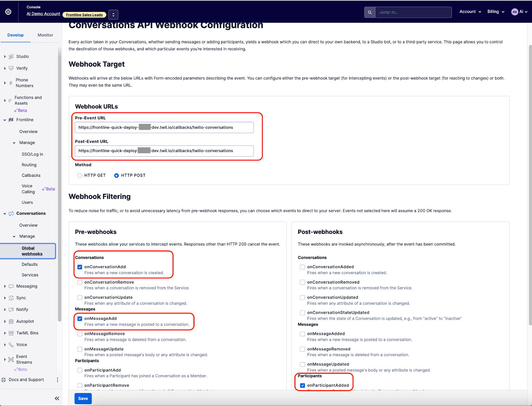Open Frontline Callbacks menu item

31,175
